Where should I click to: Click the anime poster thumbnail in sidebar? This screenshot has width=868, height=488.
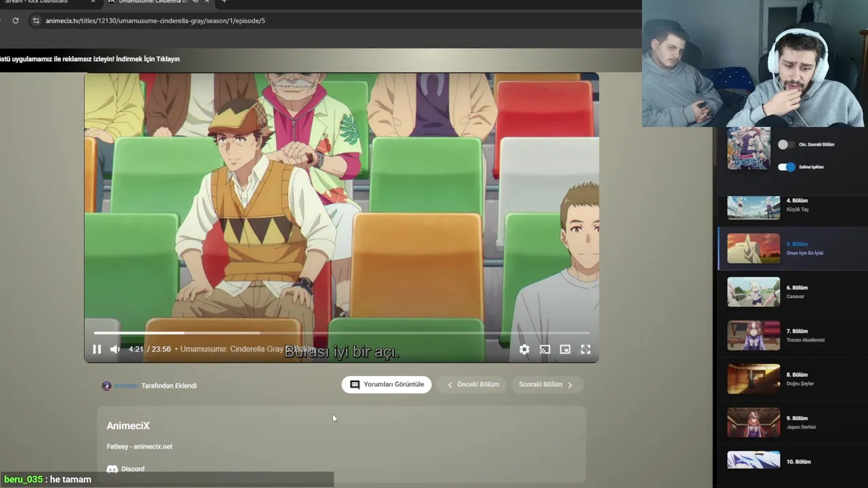(749, 148)
